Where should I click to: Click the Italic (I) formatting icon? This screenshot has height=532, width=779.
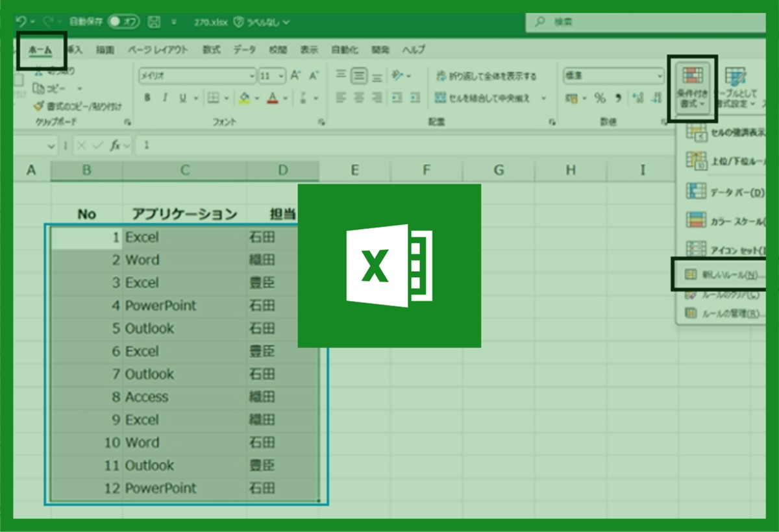(x=165, y=98)
